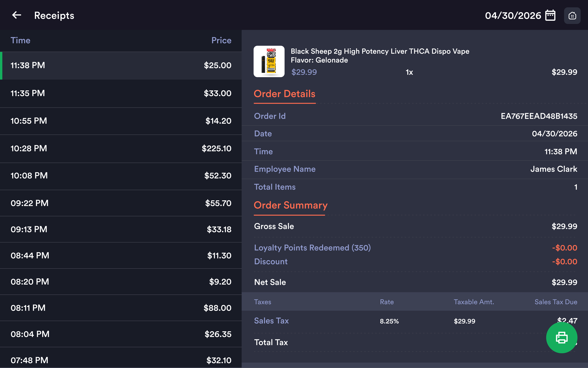Image resolution: width=588 pixels, height=368 pixels.
Task: Click the Receipts page title
Action: [x=54, y=16]
